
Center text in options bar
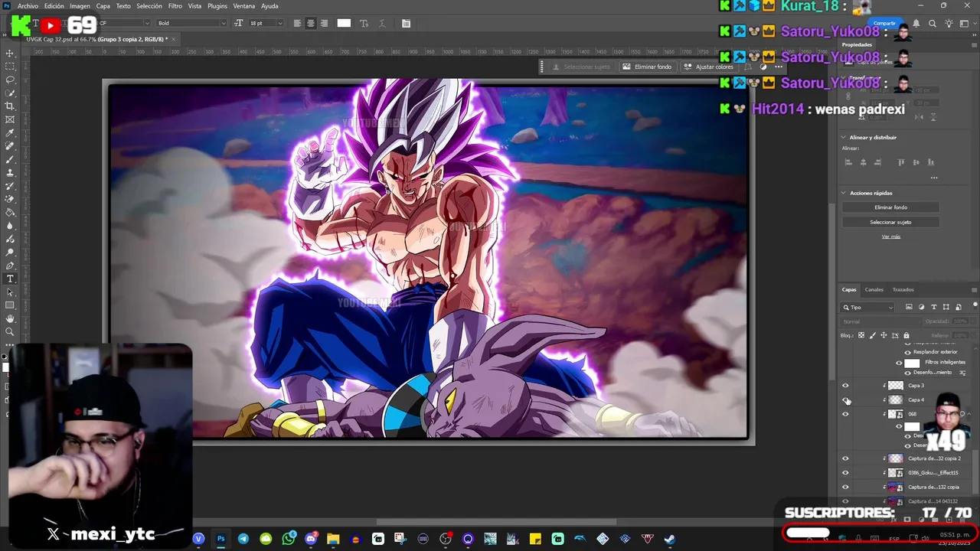(x=310, y=23)
